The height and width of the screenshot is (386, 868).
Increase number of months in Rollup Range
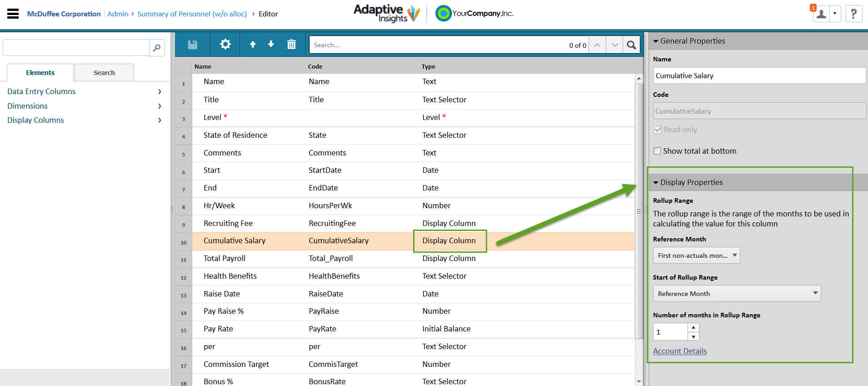693,327
